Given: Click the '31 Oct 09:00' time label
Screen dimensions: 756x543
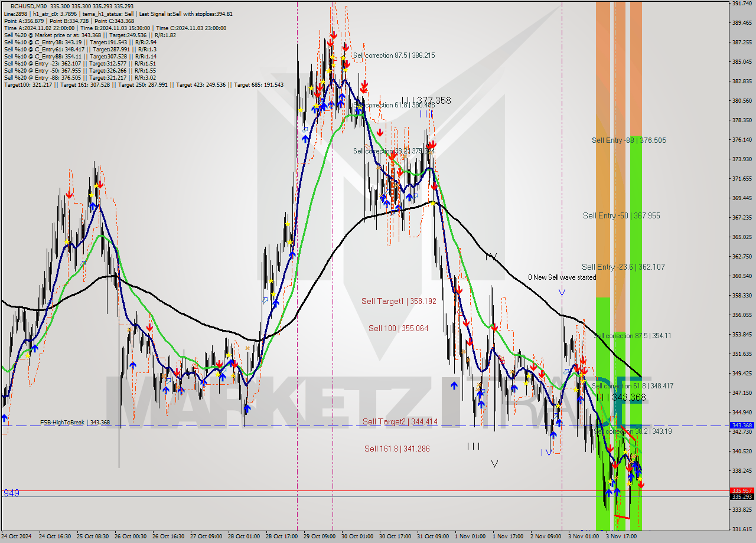Looking at the screenshot, I should click(432, 537).
